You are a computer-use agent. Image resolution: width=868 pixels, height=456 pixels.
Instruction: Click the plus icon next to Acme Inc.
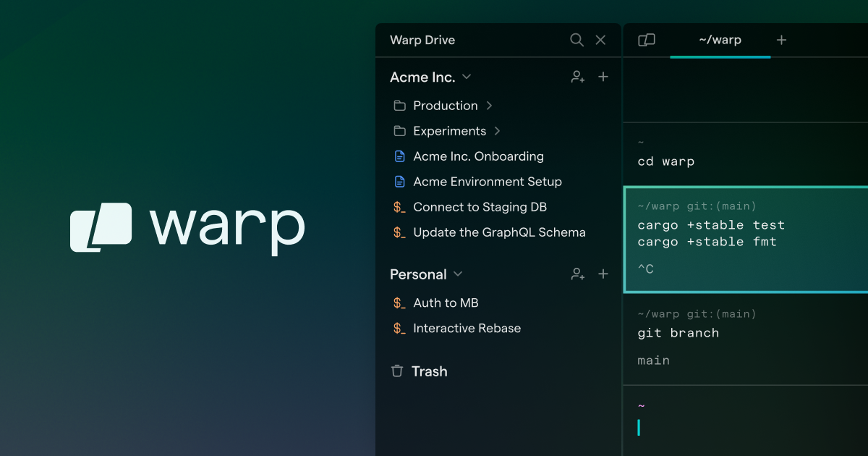[x=603, y=77]
